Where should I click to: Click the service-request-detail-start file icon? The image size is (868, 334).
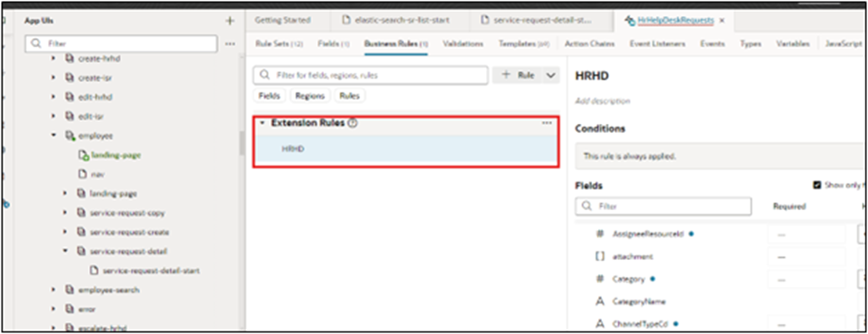[x=93, y=271]
